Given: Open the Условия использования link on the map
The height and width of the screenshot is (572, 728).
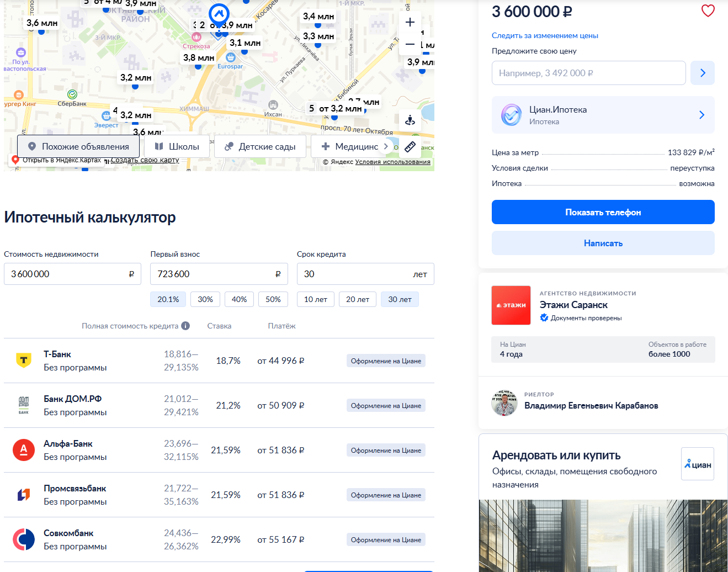Looking at the screenshot, I should [x=393, y=162].
